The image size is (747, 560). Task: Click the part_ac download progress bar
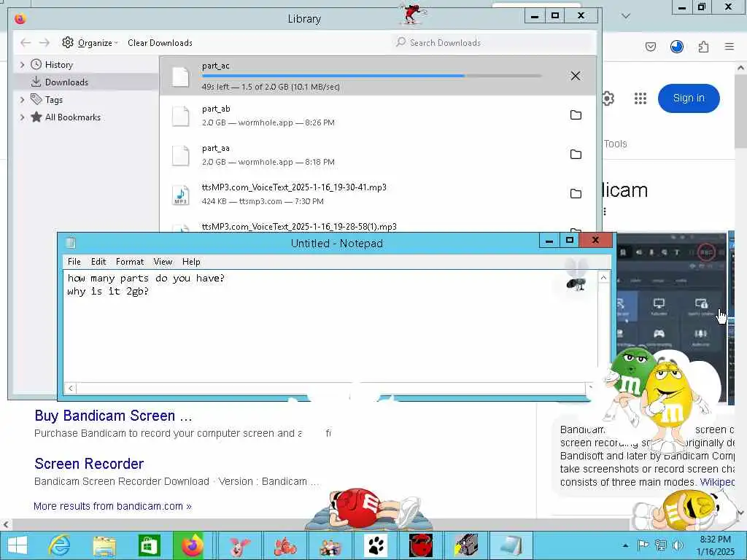click(x=371, y=76)
